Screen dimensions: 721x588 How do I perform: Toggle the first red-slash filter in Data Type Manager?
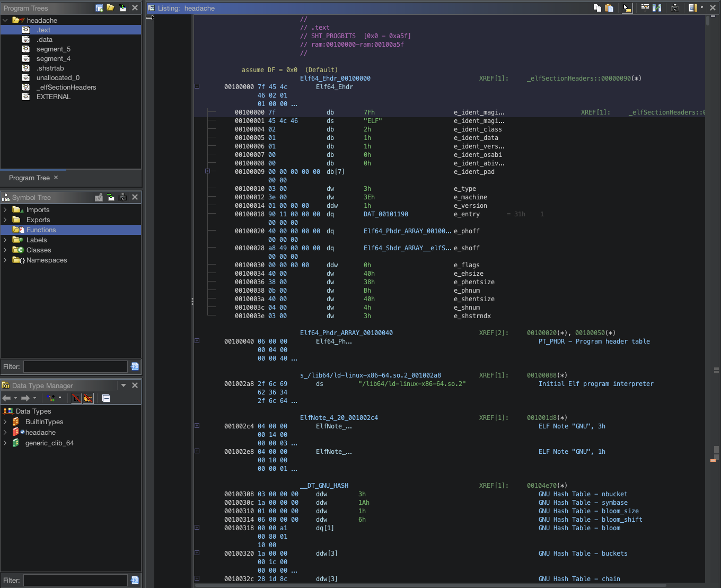pos(76,398)
